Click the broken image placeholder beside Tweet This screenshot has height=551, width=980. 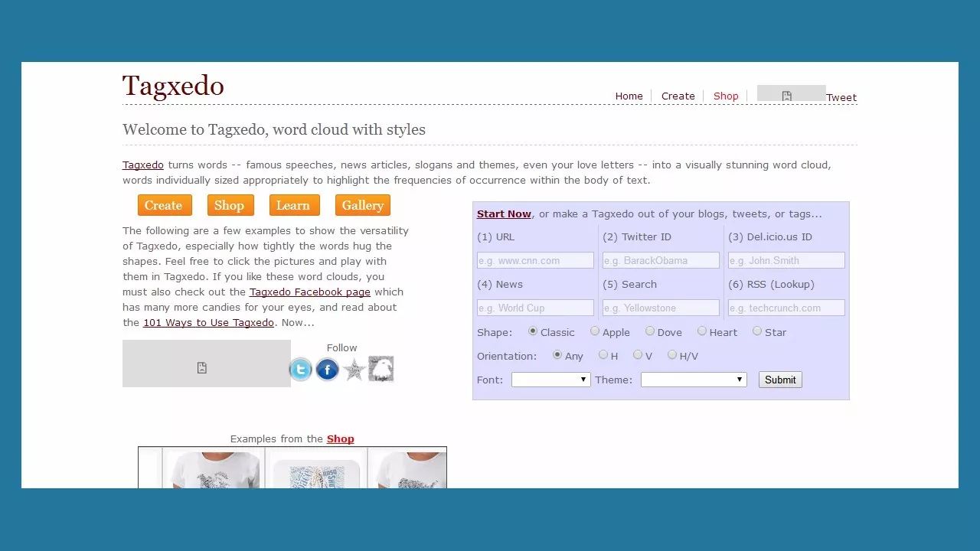tap(791, 93)
